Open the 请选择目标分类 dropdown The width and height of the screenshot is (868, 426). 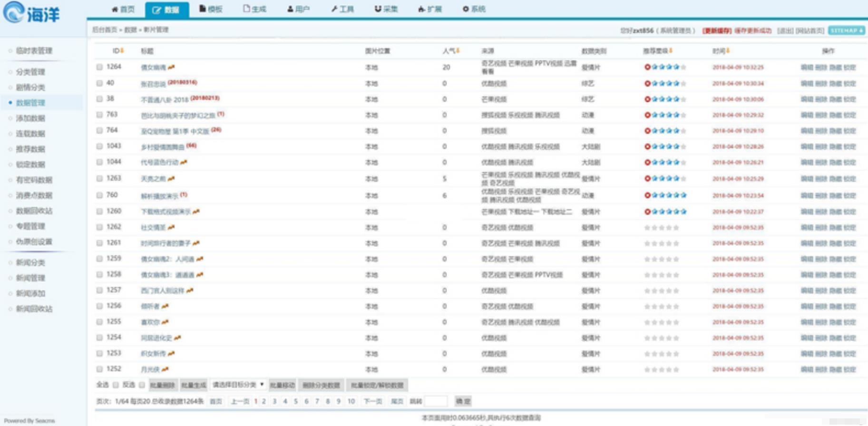pos(238,385)
